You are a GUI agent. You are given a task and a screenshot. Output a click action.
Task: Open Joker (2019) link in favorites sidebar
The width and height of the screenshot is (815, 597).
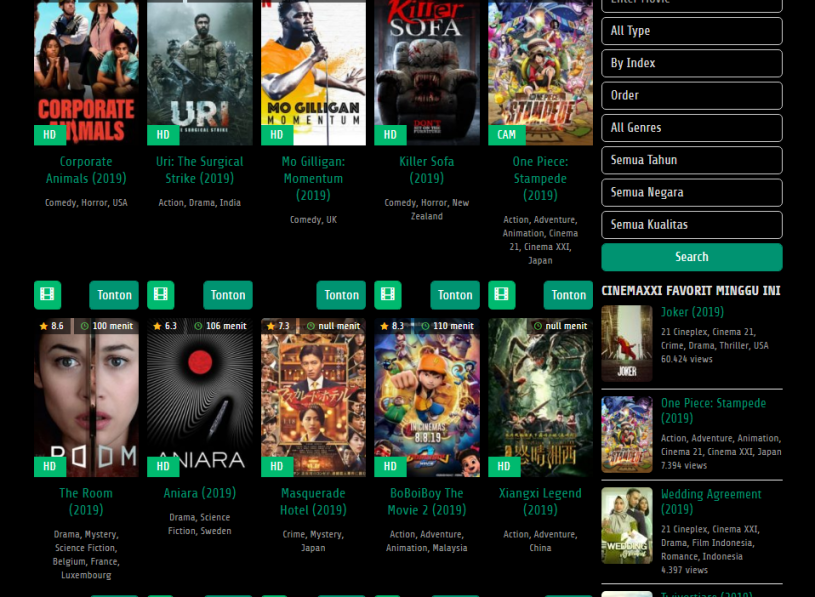692,312
